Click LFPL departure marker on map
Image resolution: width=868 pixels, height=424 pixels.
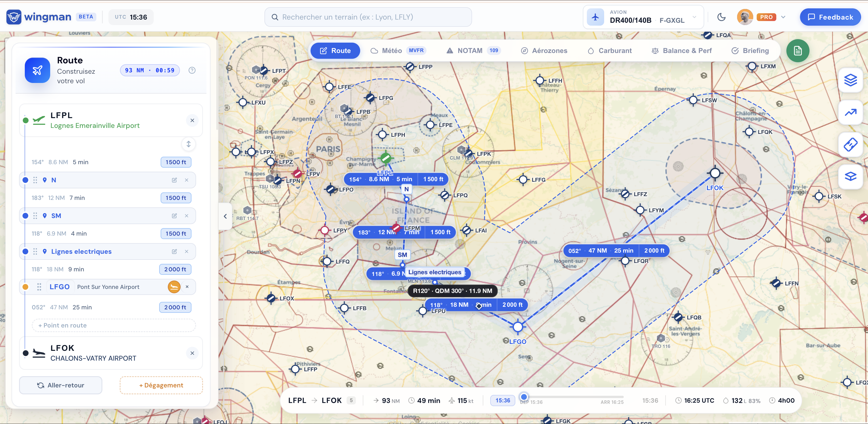[x=386, y=158]
